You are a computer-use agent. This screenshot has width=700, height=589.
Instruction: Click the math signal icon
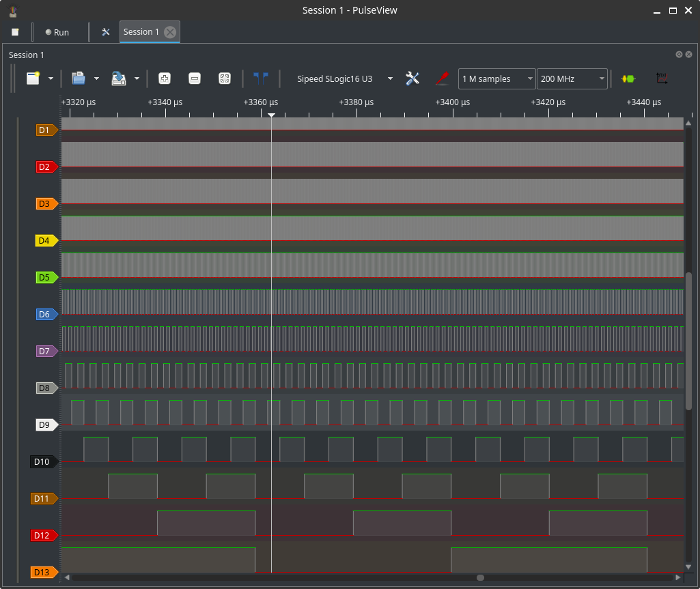pos(661,78)
